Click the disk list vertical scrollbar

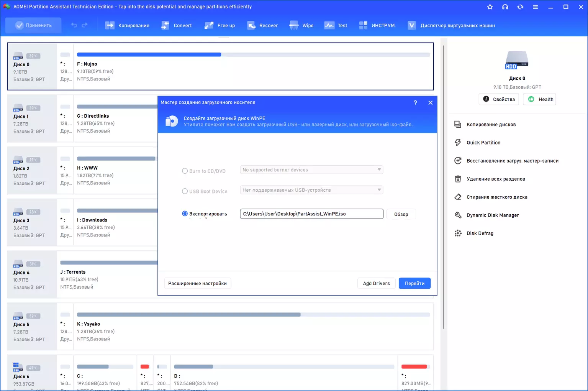point(444,187)
